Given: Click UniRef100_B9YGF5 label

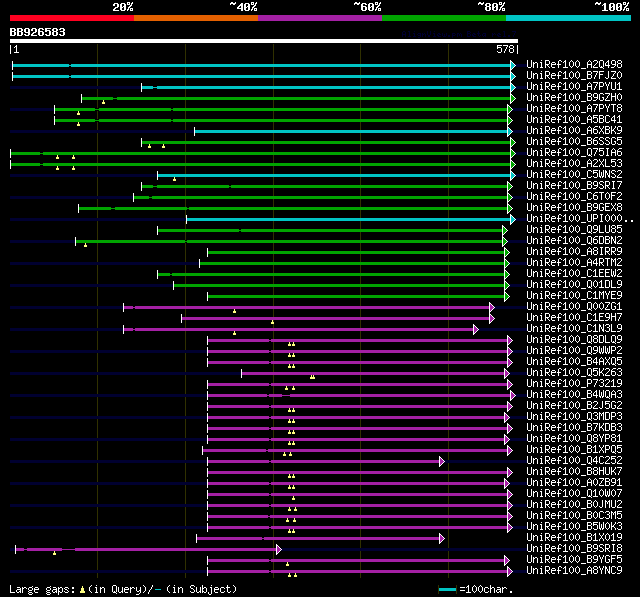Looking at the screenshot, I should click(x=574, y=560).
